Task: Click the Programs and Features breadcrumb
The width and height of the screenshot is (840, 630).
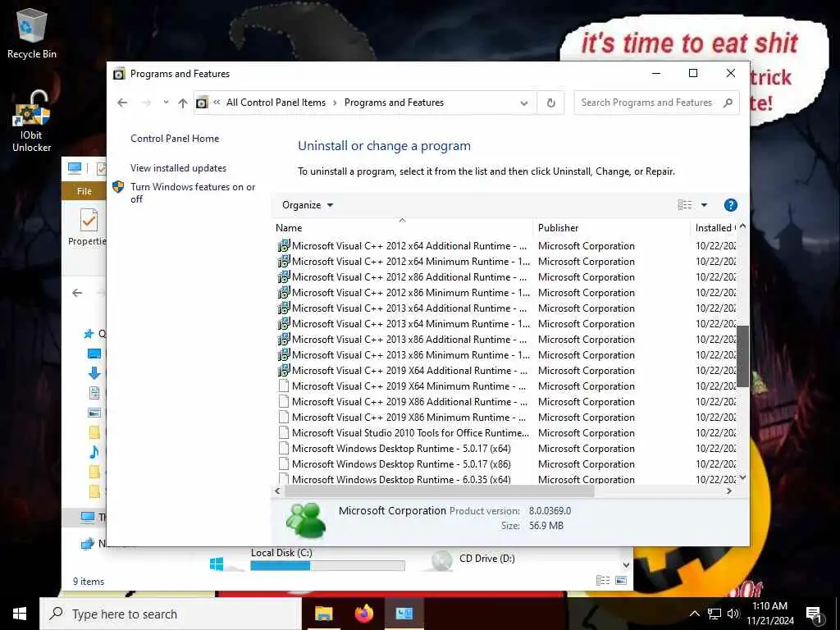Action: [x=394, y=103]
